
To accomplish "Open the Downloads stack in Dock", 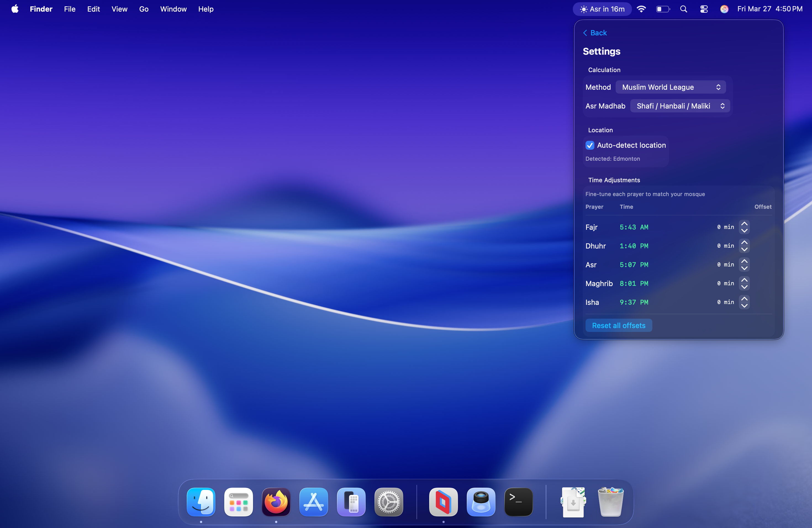I will click(573, 502).
